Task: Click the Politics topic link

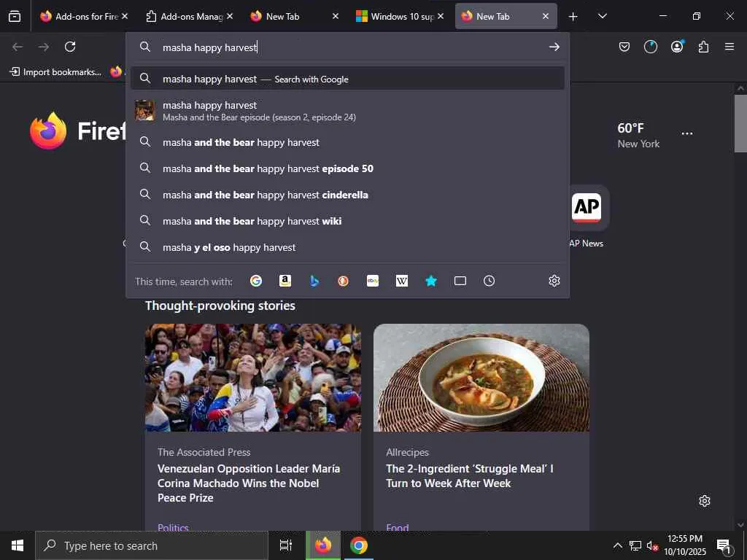Action: tap(173, 526)
